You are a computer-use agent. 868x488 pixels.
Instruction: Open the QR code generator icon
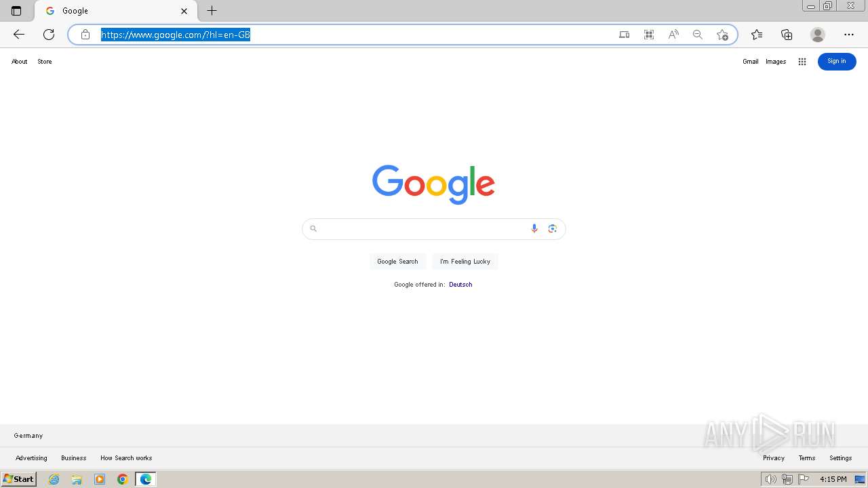649,35
